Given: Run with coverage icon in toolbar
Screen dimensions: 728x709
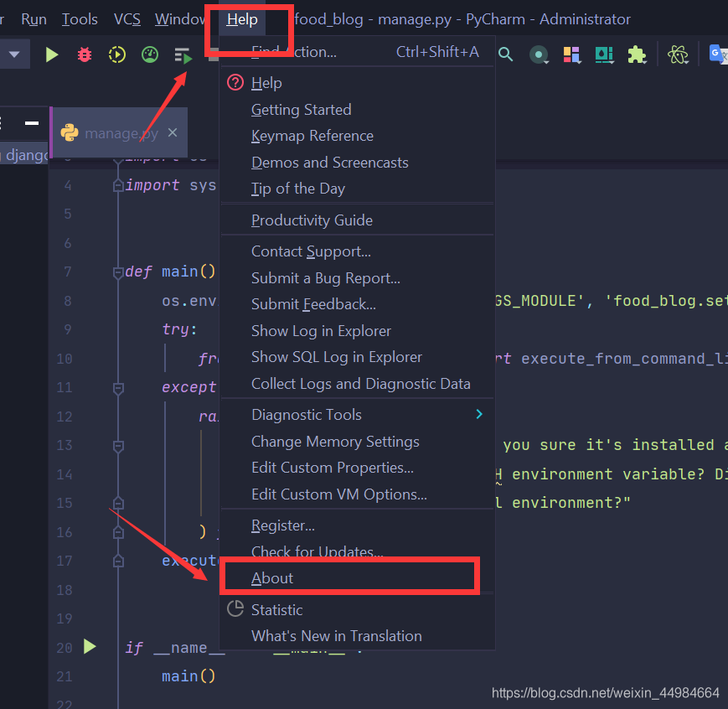Looking at the screenshot, I should (x=117, y=54).
